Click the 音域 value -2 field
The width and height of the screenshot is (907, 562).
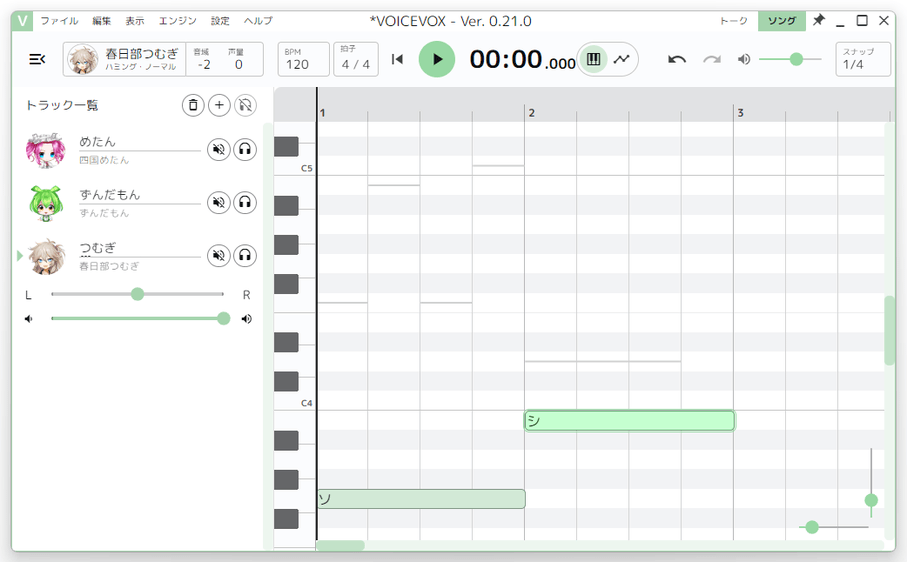point(204,59)
